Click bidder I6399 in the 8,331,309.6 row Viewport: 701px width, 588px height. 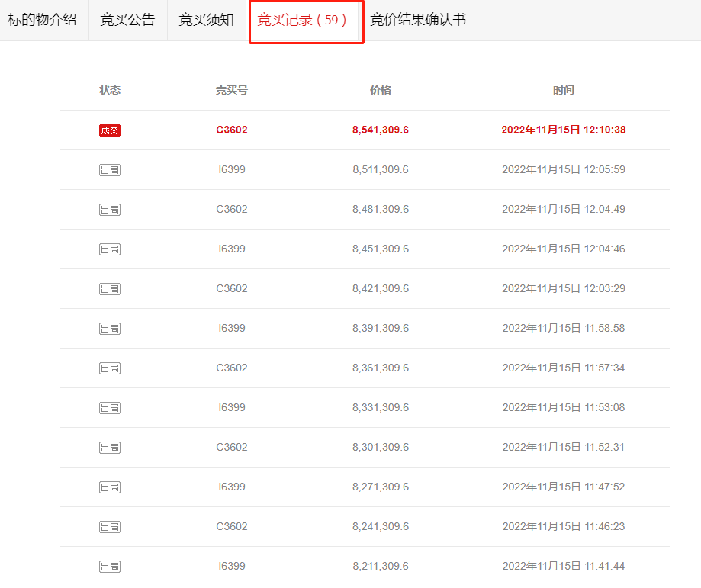(232, 407)
